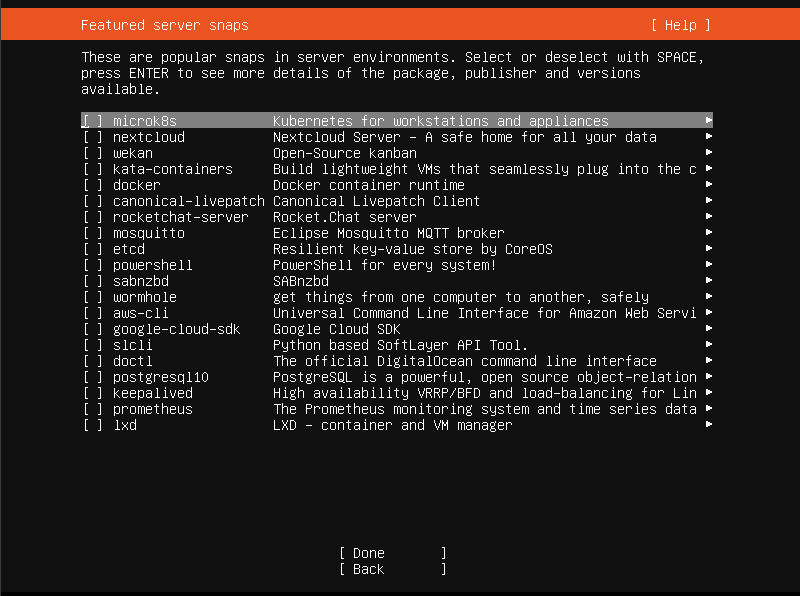Click the 'SABnzbd' description text
The height and width of the screenshot is (596, 800).
coord(301,281)
